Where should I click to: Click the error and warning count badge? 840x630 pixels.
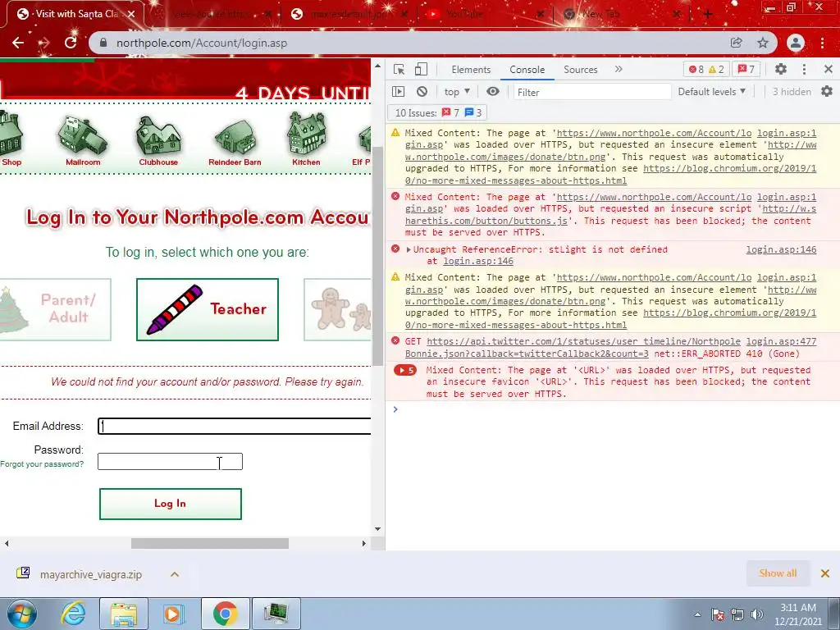point(706,69)
